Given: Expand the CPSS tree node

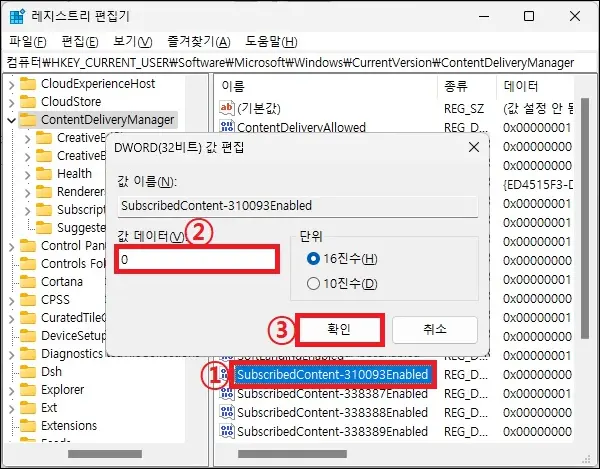Looking at the screenshot, I should click(11, 300).
